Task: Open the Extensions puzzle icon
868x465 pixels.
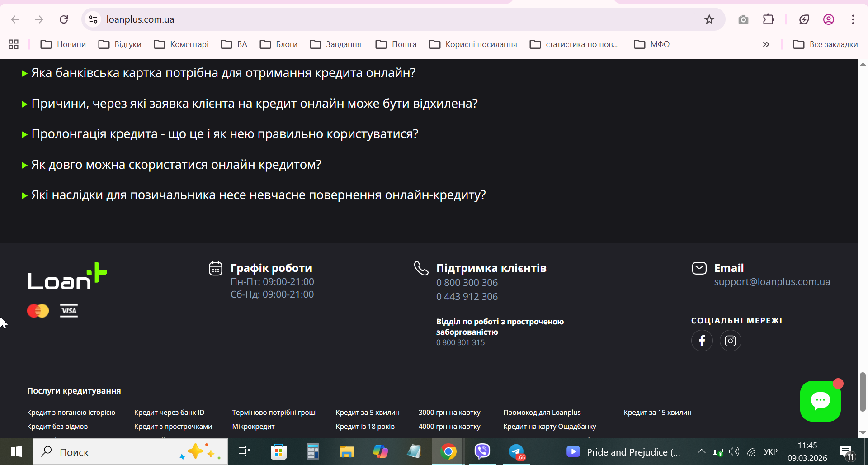Action: (x=769, y=19)
